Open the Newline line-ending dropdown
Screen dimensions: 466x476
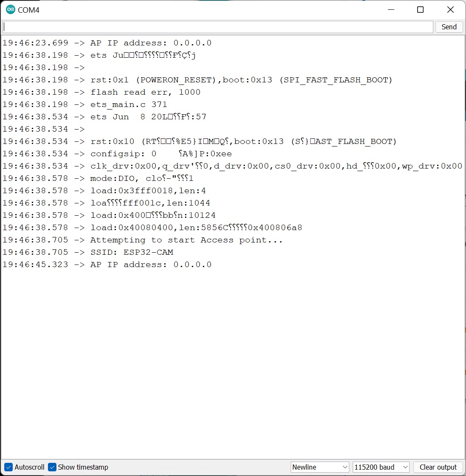pos(320,467)
